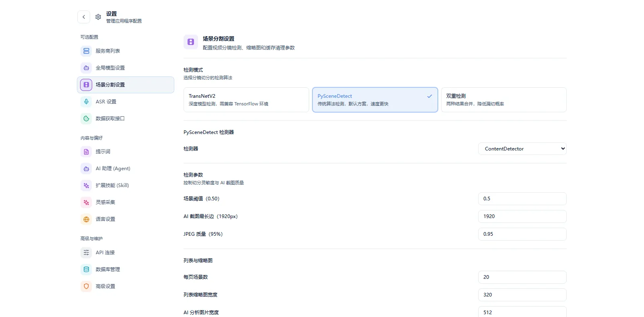Open 服务商列表 settings page
Screen dimensions: 644x317
point(126,51)
